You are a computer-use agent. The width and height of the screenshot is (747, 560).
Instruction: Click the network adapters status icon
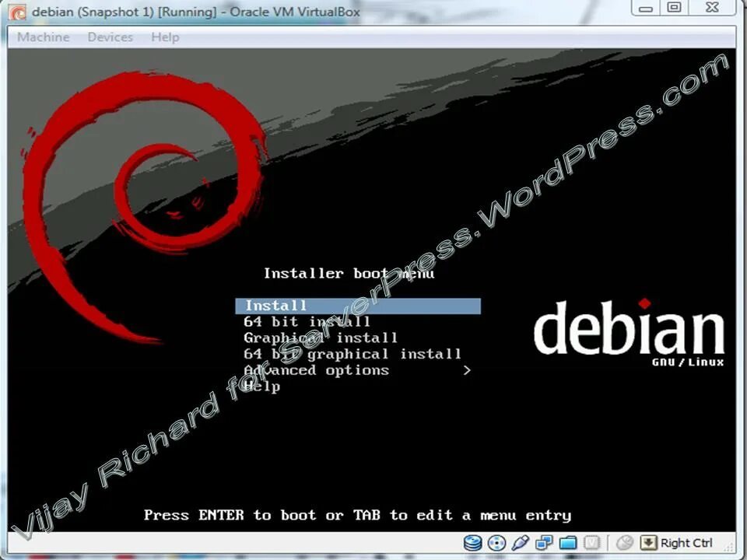click(544, 543)
